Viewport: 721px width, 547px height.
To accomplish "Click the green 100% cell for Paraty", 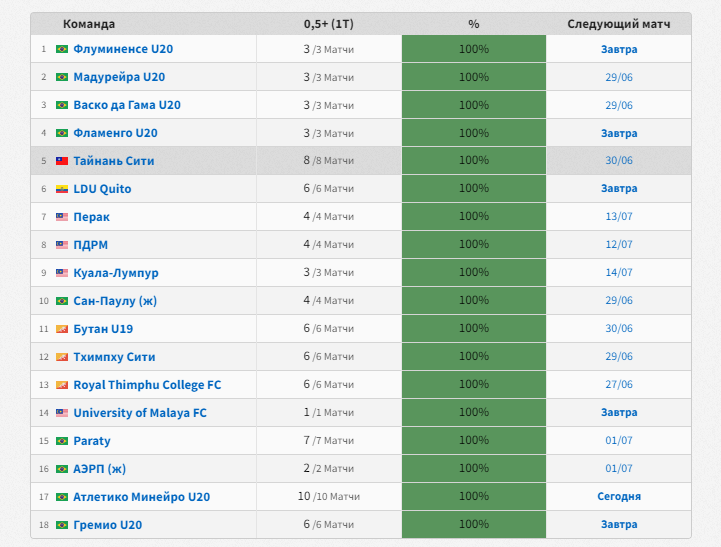I will [474, 440].
